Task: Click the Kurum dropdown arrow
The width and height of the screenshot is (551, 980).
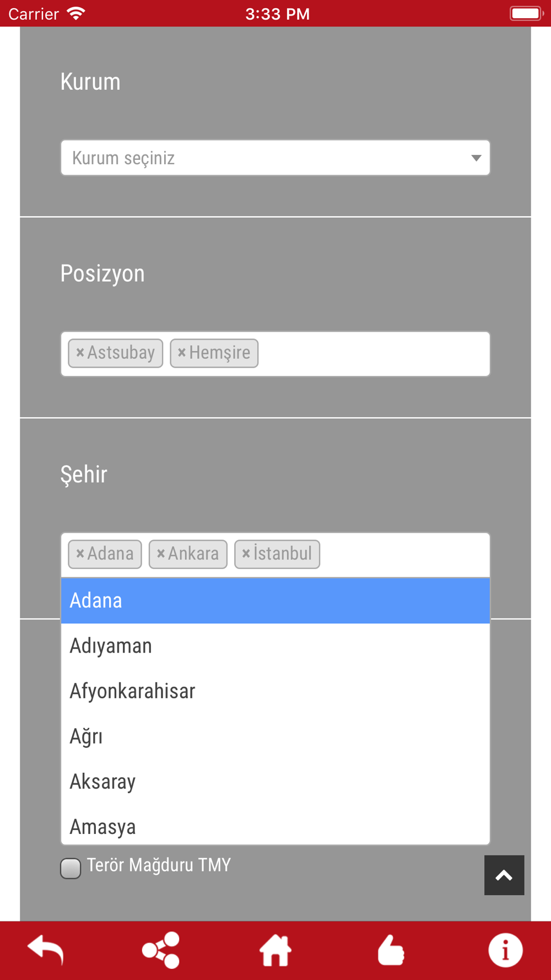Action: (476, 158)
